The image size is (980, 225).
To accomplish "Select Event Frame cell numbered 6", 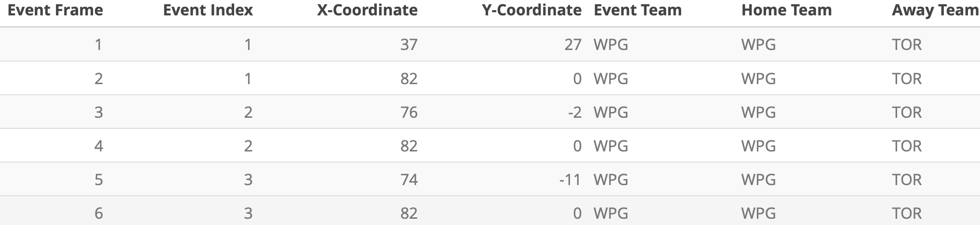I will click(x=98, y=213).
